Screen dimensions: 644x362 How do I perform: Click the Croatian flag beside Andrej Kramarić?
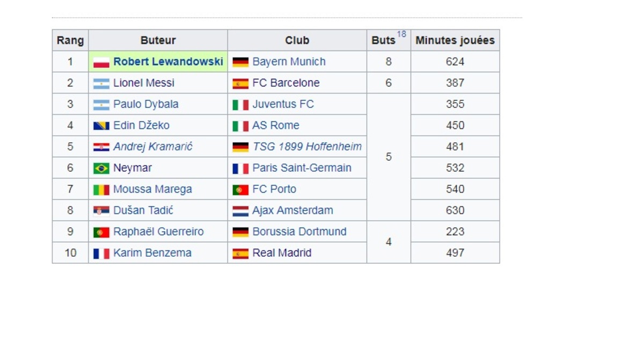pos(101,147)
